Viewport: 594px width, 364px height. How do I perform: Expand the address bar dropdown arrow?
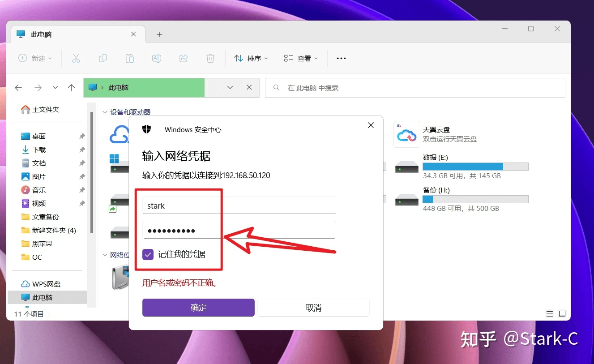tap(230, 88)
